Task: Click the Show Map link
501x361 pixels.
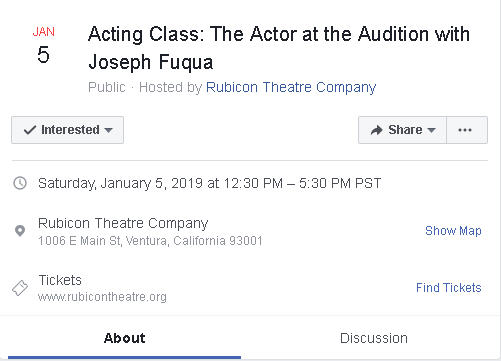Action: 453,231
